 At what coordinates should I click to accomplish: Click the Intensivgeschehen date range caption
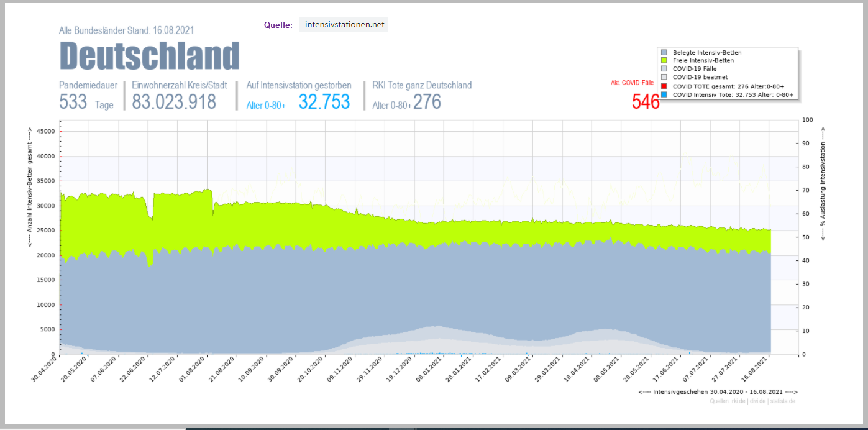pos(718,392)
